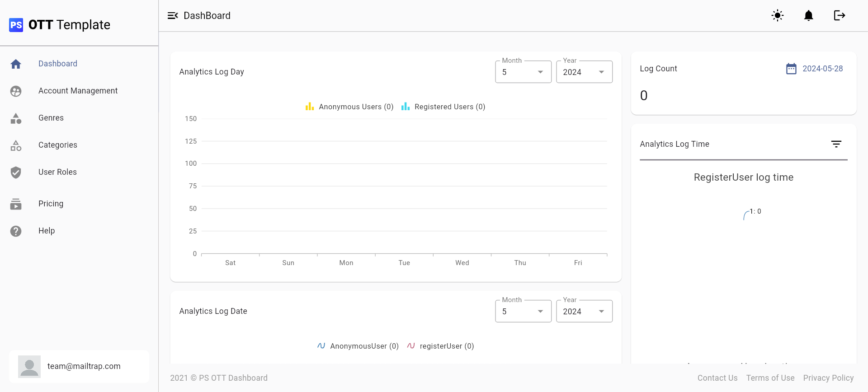Screen dimensions: 868x392
Task: Click the team@mailtrap.com profile card
Action: point(79,366)
